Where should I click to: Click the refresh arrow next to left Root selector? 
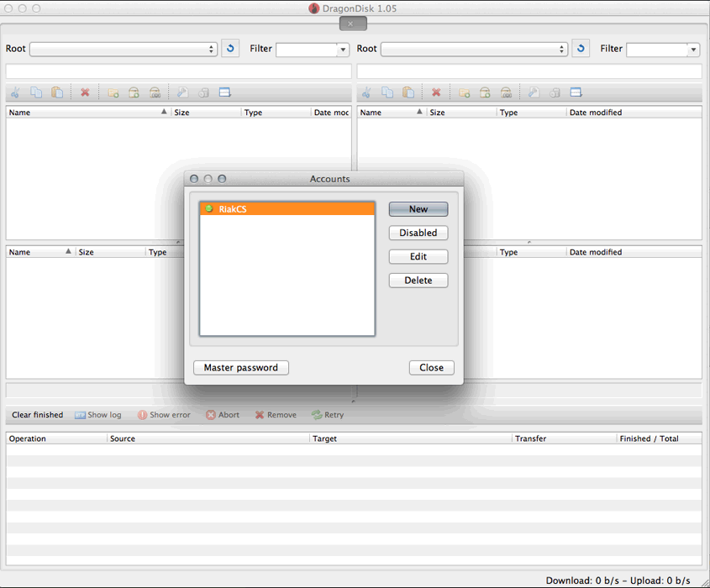pyautogui.click(x=230, y=49)
